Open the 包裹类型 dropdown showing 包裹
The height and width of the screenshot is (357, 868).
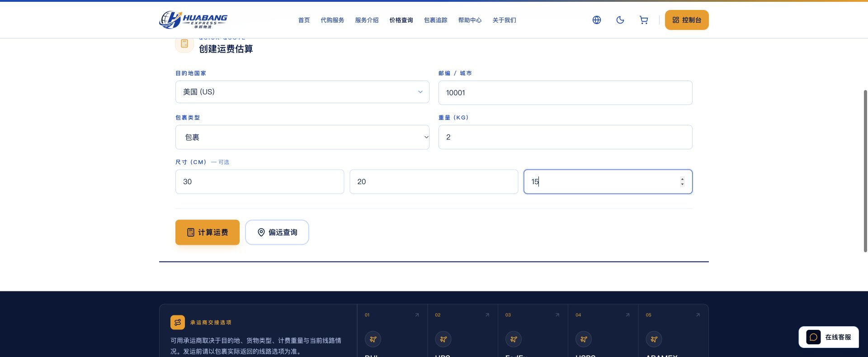click(302, 137)
